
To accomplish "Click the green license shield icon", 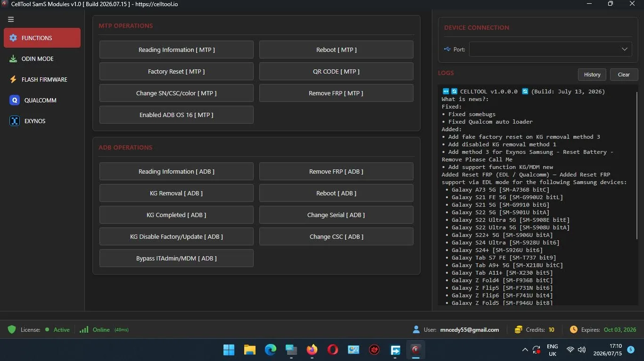I will pyautogui.click(x=12, y=329).
